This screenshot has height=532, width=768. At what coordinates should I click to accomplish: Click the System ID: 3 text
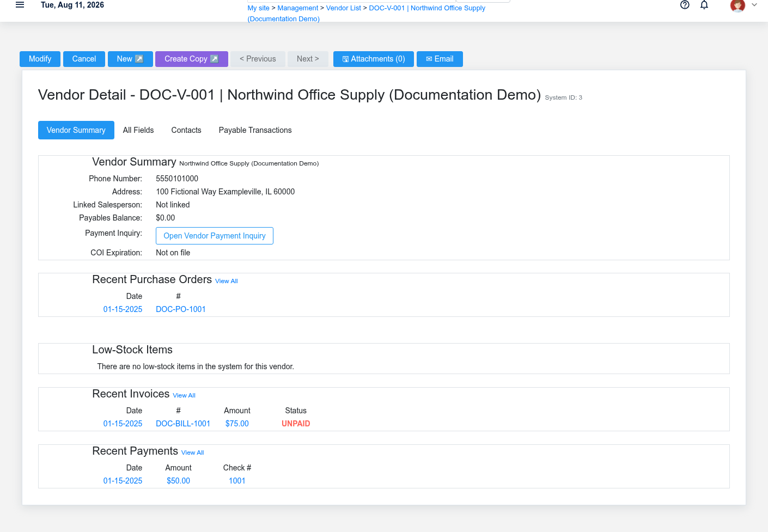pyautogui.click(x=564, y=97)
